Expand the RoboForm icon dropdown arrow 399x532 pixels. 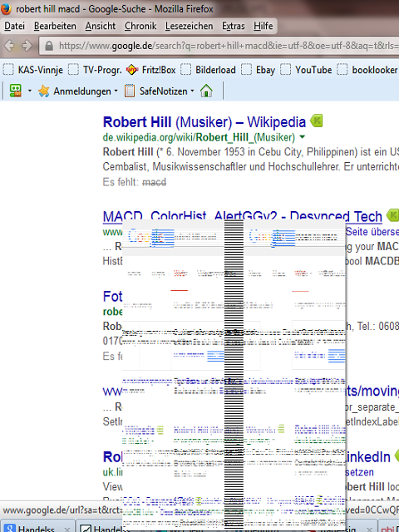click(30, 91)
